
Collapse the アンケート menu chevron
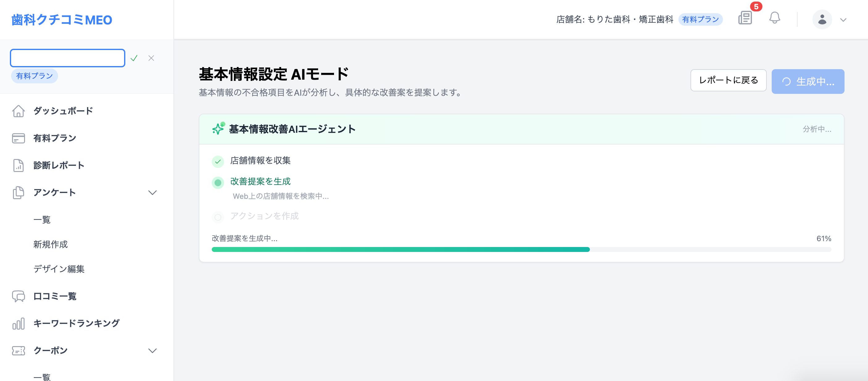pyautogui.click(x=153, y=193)
